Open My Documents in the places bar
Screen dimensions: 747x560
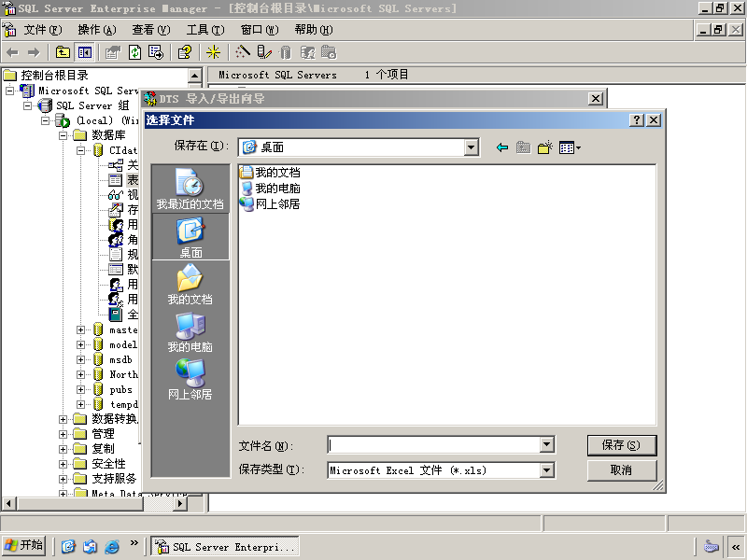(x=190, y=285)
